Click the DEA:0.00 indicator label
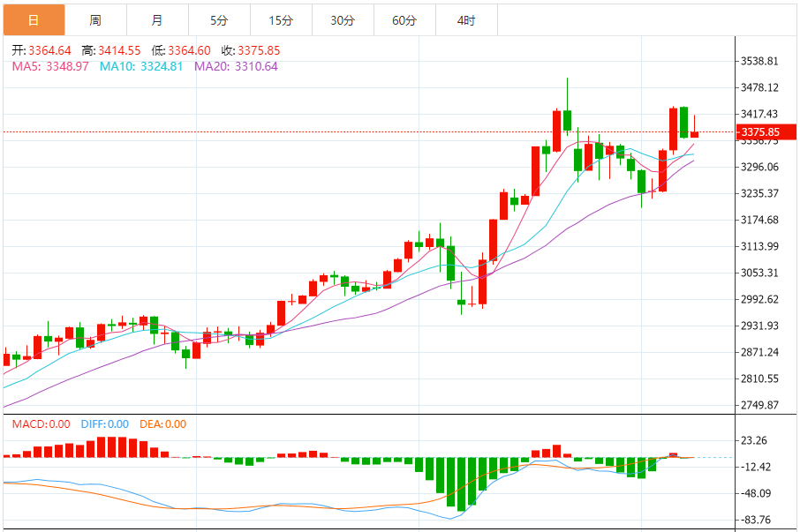The height and width of the screenshot is (532, 800). pyautogui.click(x=162, y=424)
